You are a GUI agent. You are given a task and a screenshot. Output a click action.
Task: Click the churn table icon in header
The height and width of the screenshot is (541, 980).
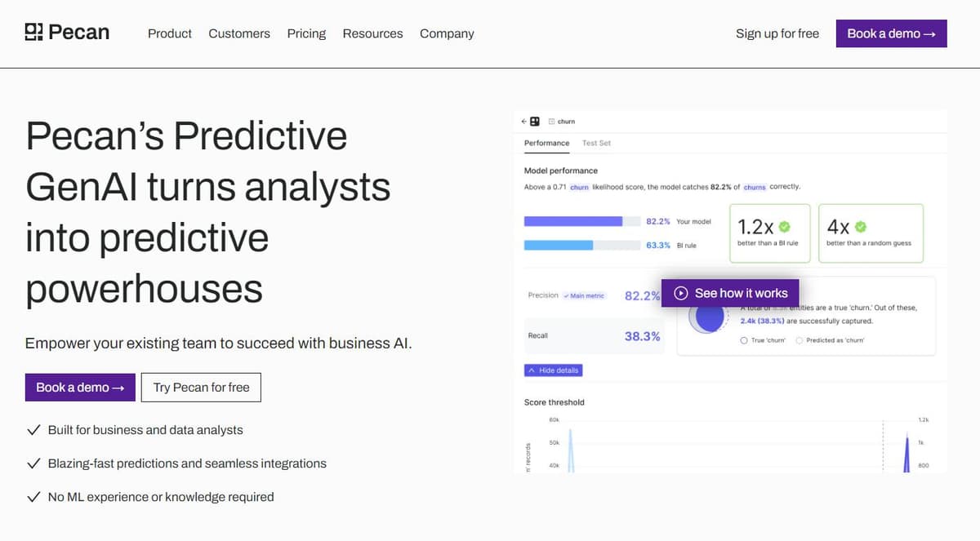click(551, 122)
